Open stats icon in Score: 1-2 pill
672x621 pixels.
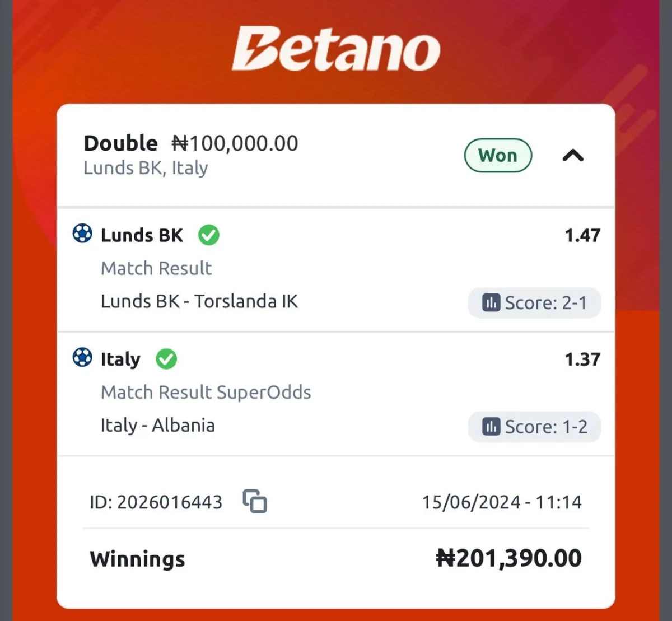point(491,427)
